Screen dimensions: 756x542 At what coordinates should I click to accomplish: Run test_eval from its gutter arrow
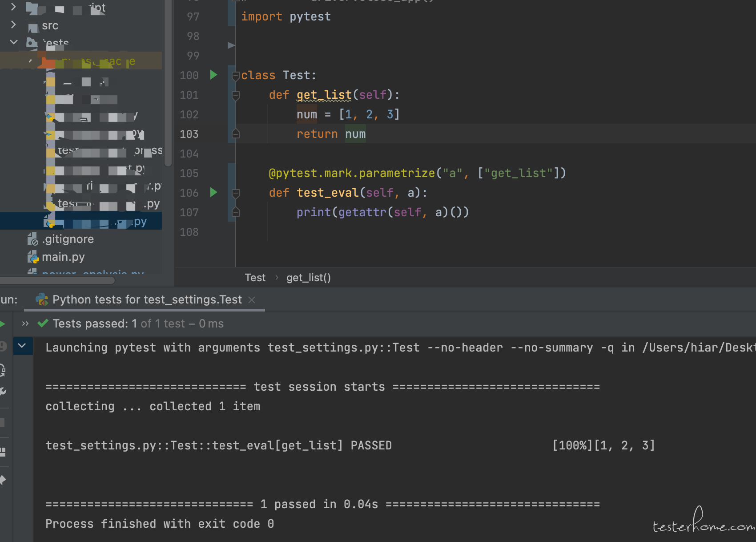[213, 192]
